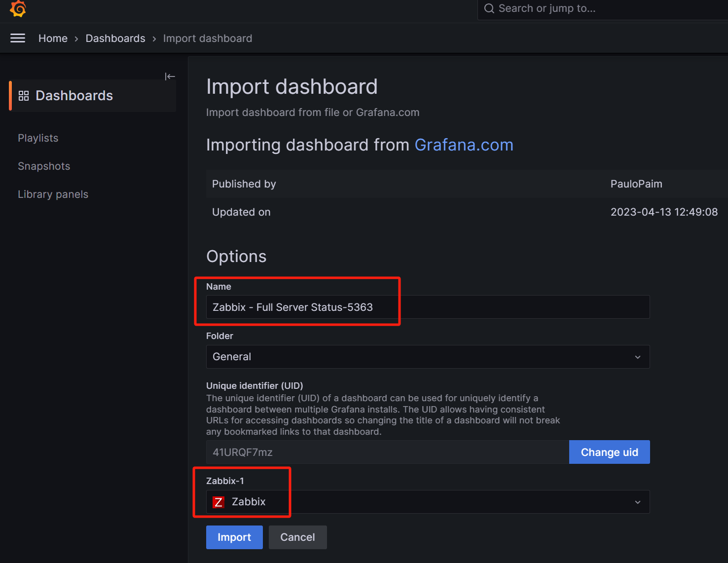The height and width of the screenshot is (563, 728).
Task: Open Playlists in the sidebar
Action: [38, 138]
